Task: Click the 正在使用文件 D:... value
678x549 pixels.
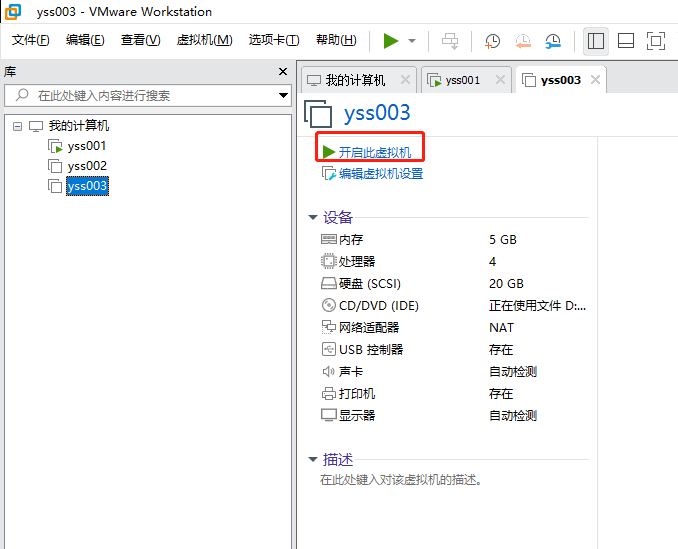Action: (537, 306)
